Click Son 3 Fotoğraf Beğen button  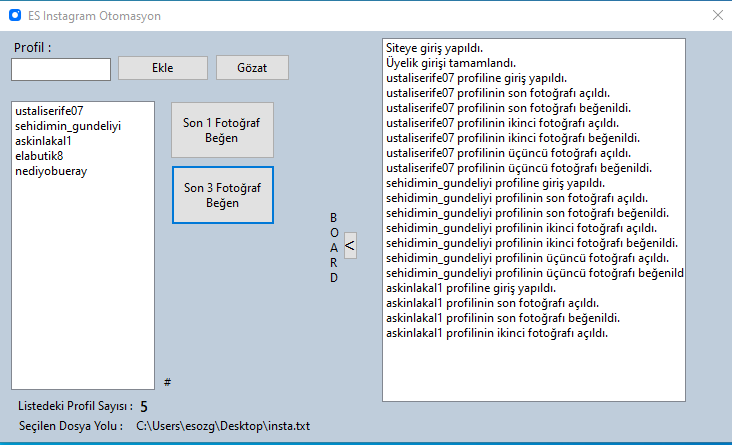[223, 195]
